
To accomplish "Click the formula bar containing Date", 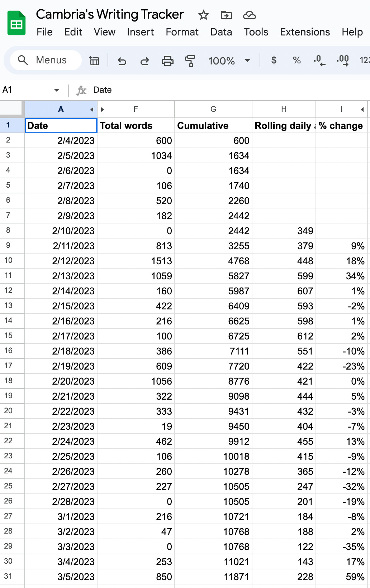I will point(229,90).
